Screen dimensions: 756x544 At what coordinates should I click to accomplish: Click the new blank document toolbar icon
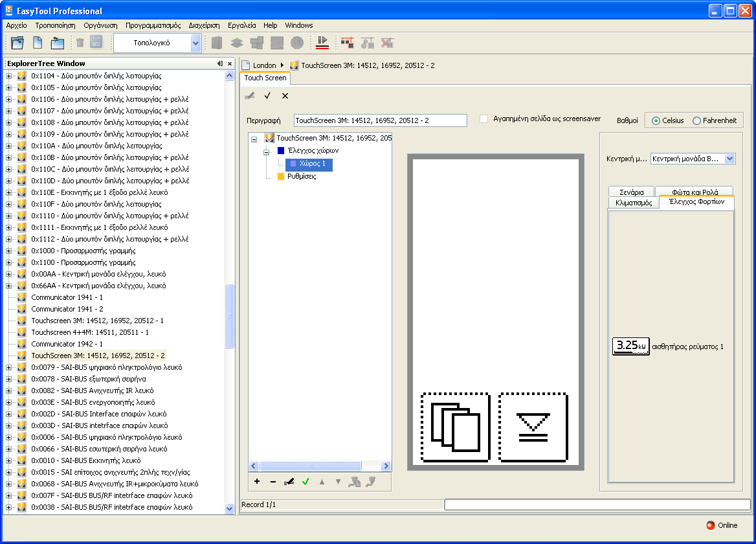[x=38, y=43]
